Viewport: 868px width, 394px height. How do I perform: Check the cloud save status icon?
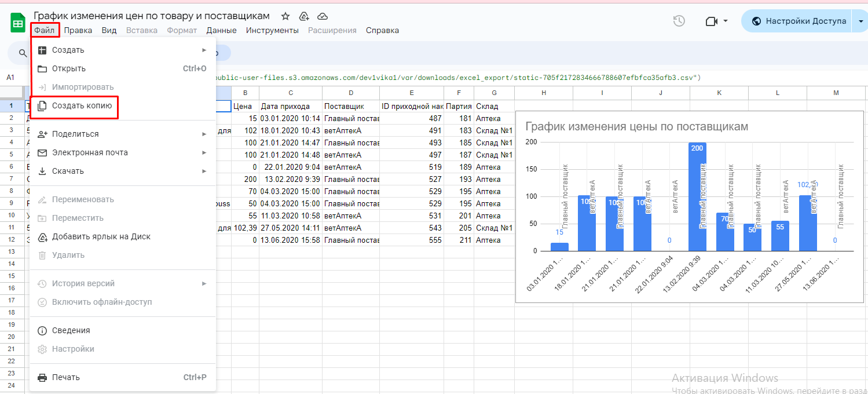click(x=323, y=16)
